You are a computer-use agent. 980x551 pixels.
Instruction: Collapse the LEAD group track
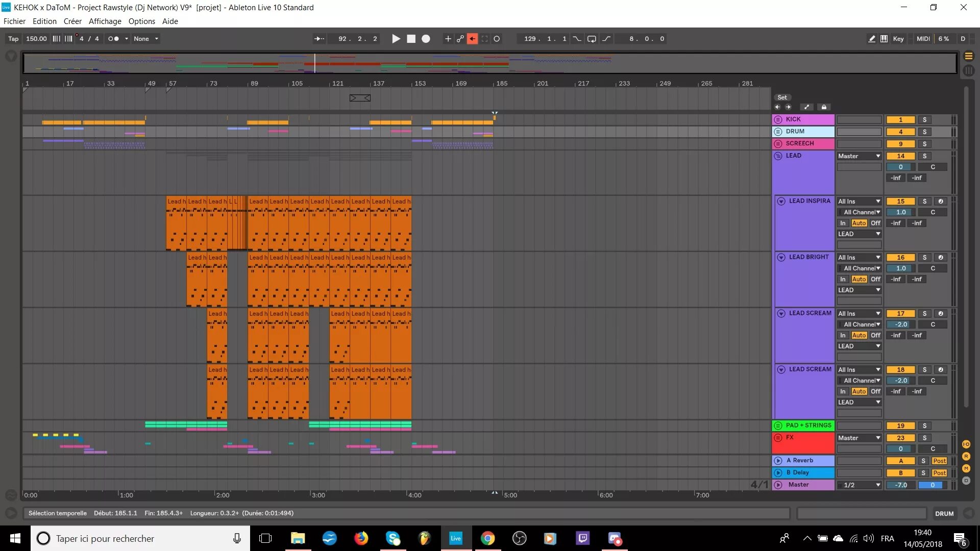tap(778, 156)
